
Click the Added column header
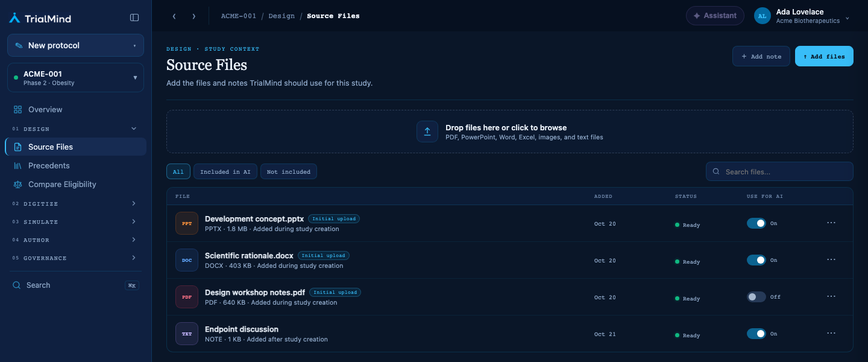[603, 197]
